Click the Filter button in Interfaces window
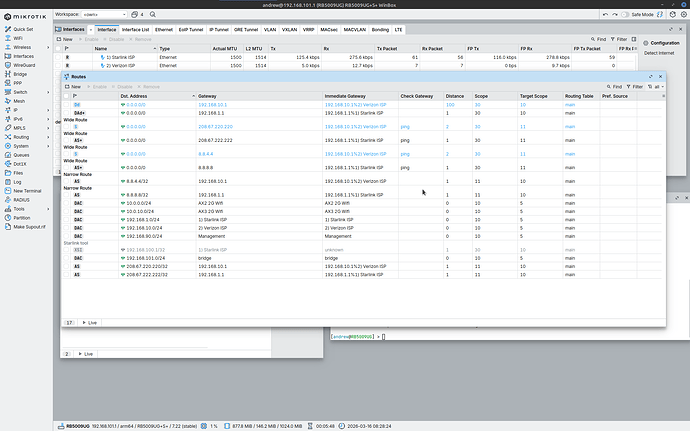Viewport: 690px width, 431px height. pyautogui.click(x=619, y=39)
